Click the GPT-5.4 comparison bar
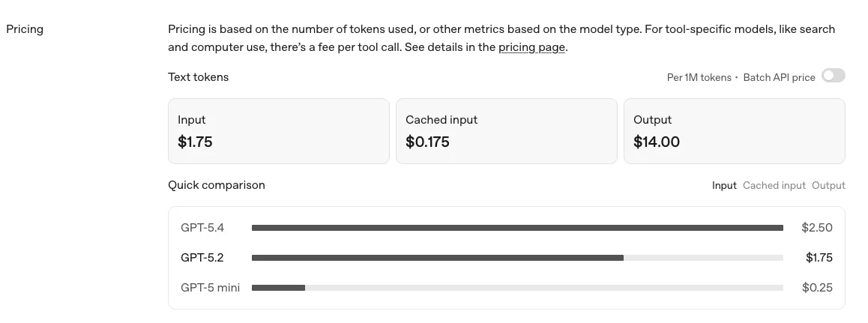This screenshot has height=323, width=868. click(517, 228)
